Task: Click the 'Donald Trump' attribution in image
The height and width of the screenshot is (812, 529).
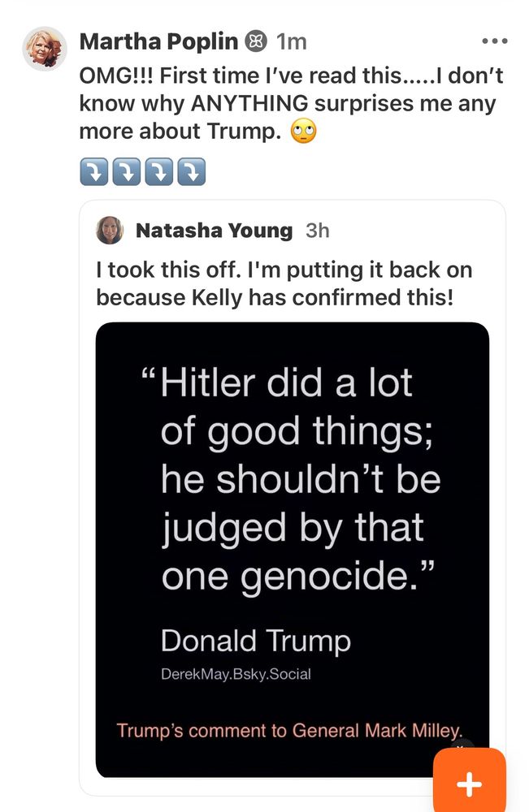Action: [x=256, y=641]
